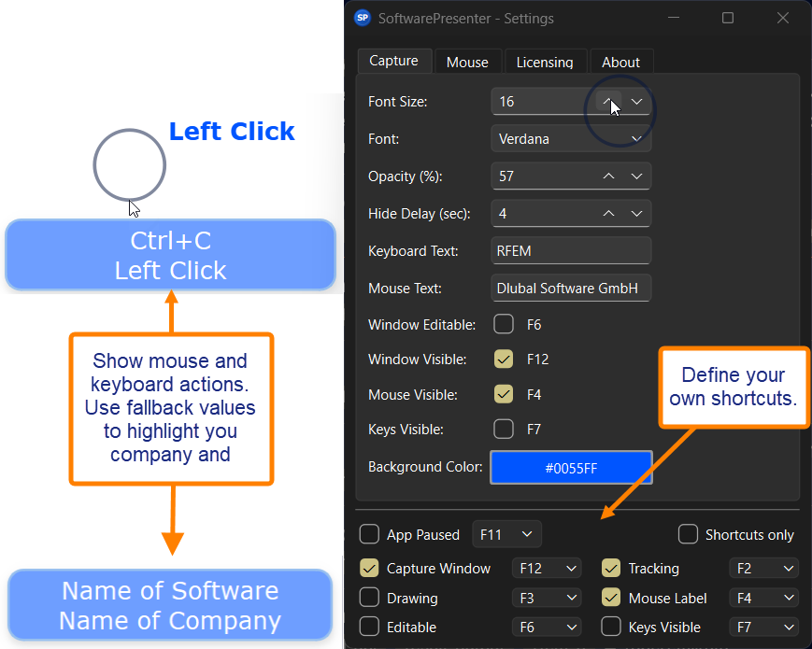The image size is (812, 649).
Task: Enable the Drawing checkbox
Action: coord(369,598)
